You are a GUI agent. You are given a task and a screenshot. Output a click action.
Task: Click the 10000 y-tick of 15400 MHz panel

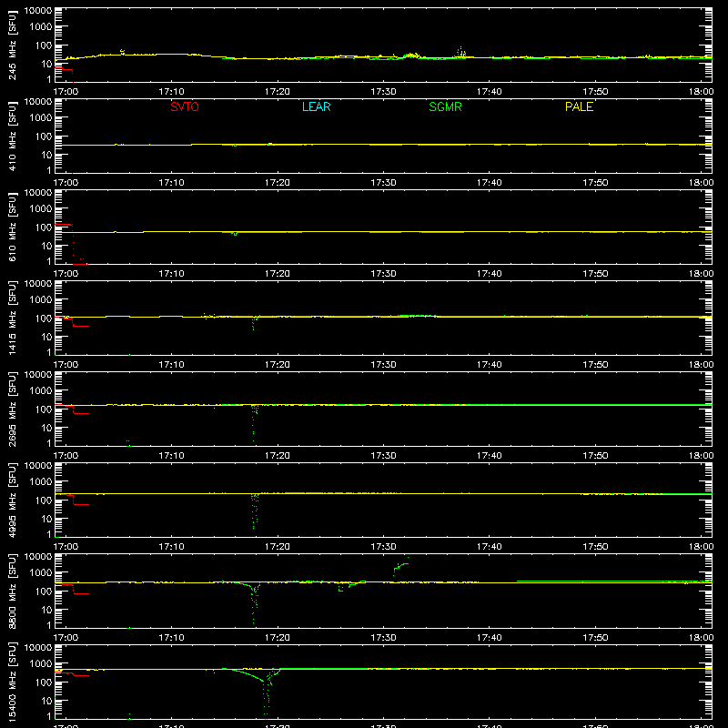38,648
